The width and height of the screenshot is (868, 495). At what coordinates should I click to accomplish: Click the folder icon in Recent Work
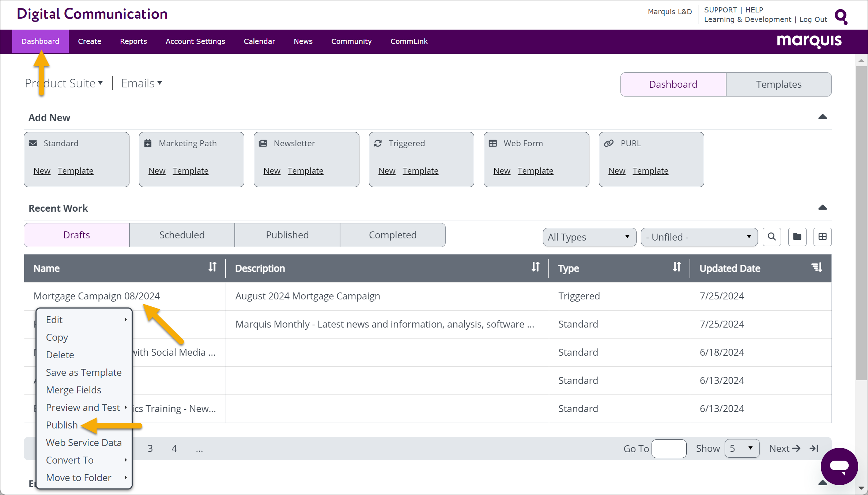797,237
